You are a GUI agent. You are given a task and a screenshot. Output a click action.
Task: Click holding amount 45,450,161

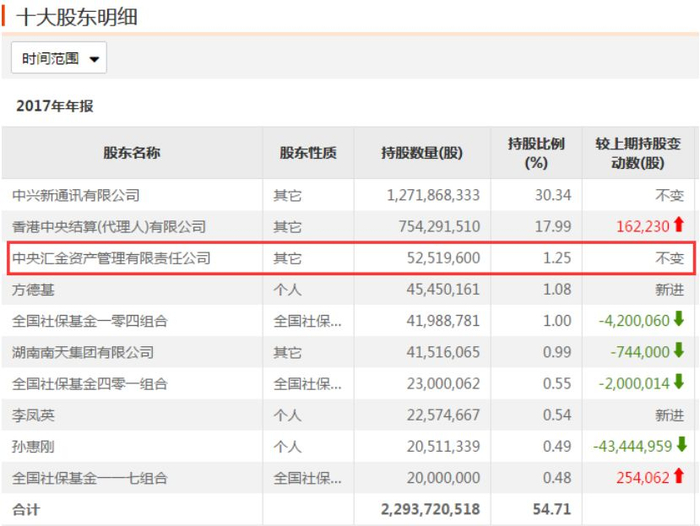coord(443,289)
